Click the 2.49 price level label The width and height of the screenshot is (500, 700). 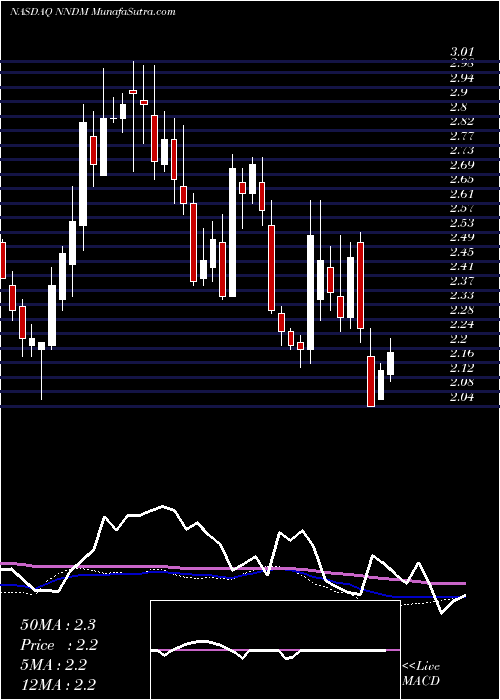[462, 237]
